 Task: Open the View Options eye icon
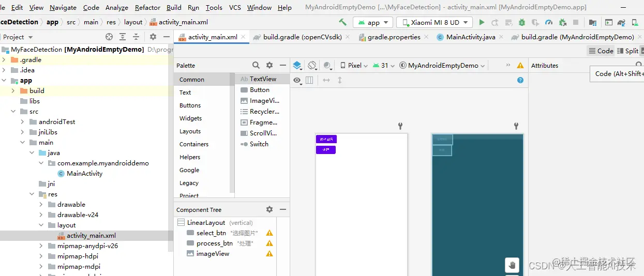coord(297,80)
